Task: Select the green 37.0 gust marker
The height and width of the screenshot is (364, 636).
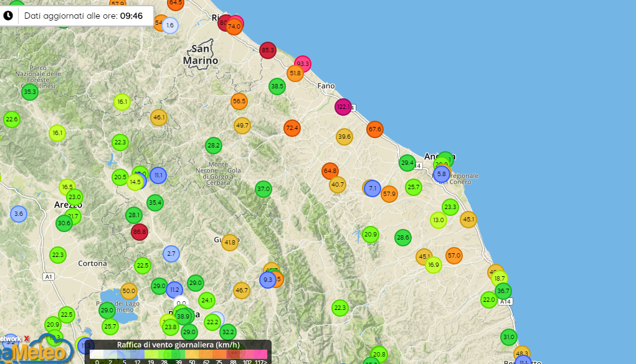Action: [x=263, y=189]
